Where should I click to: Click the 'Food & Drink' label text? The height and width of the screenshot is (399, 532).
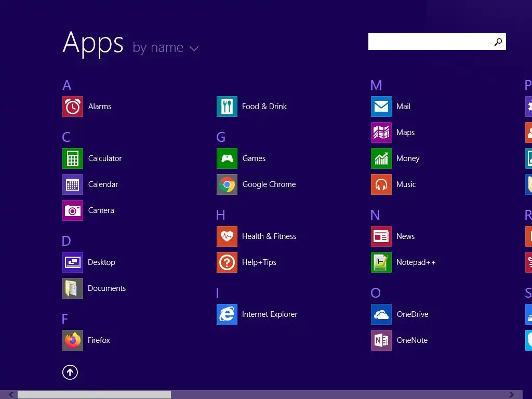(264, 107)
